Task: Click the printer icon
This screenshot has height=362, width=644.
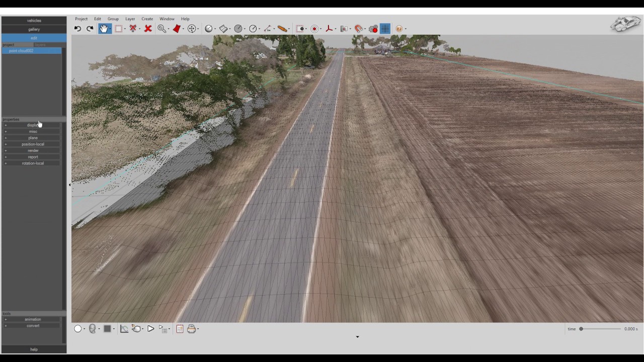Action: tap(191, 329)
